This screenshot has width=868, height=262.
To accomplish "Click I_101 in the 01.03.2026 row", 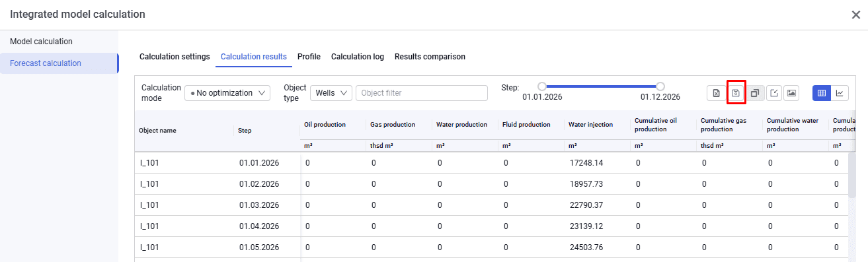I will pyautogui.click(x=149, y=205).
